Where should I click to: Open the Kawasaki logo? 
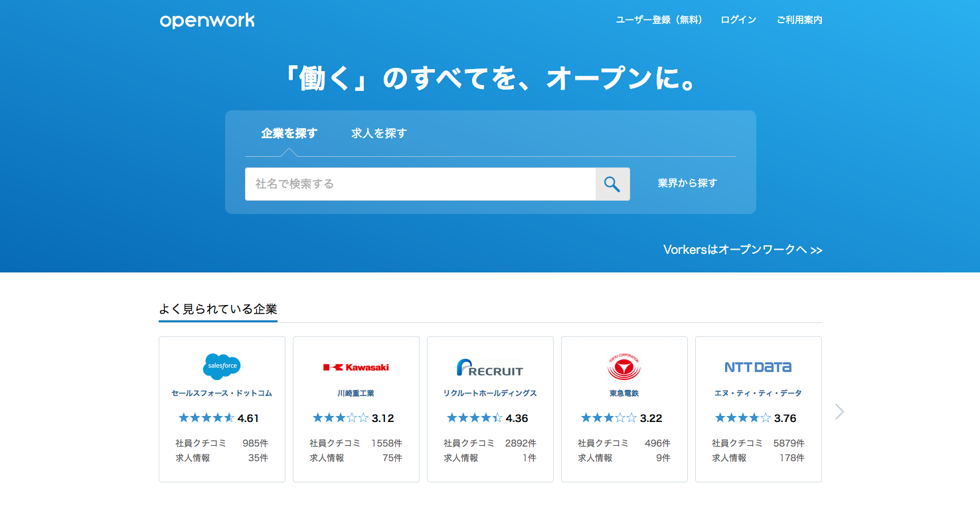[x=356, y=367]
